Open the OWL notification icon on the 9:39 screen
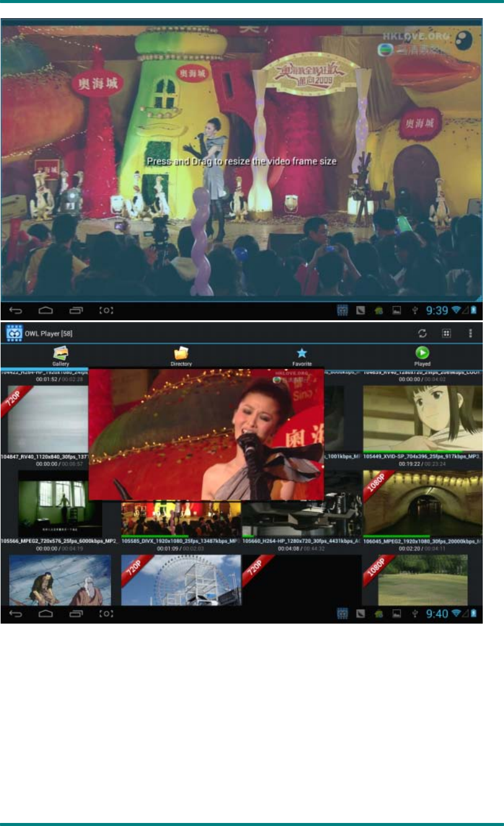The width and height of the screenshot is (504, 826). click(x=342, y=311)
